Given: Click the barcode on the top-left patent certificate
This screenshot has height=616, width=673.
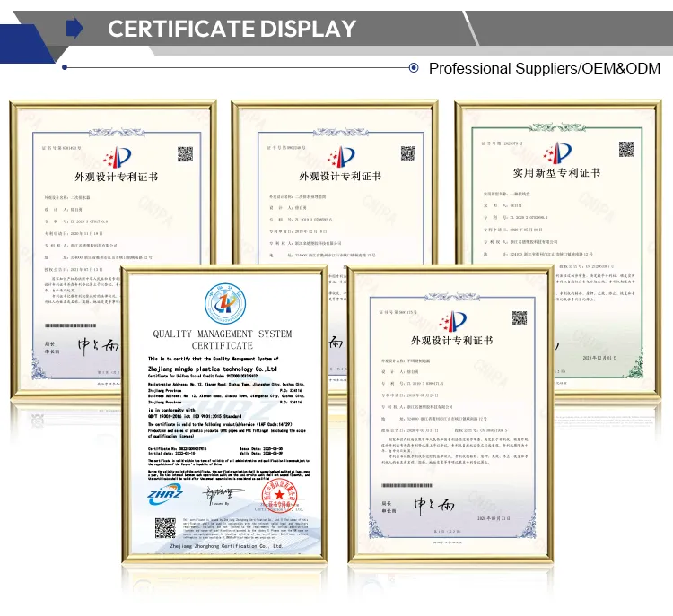Looking at the screenshot, I should click(x=70, y=325).
